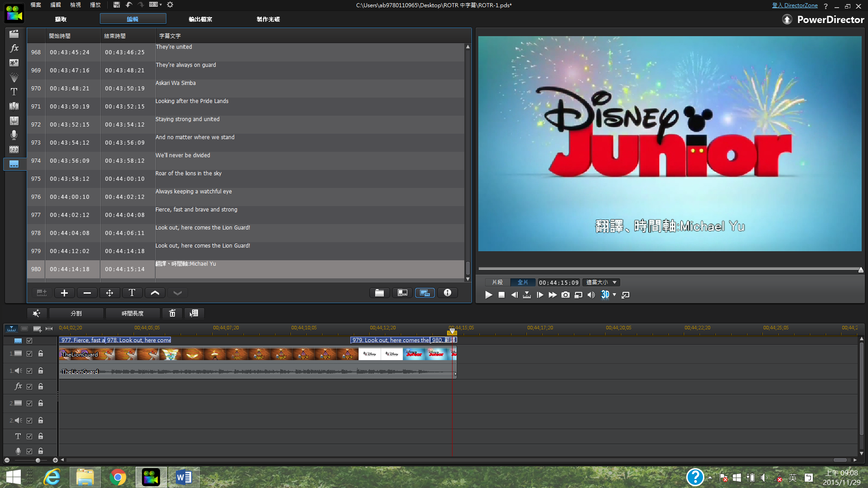Image resolution: width=868 pixels, height=488 pixels.
Task: Switch to the 輸出檔案 tab
Action: coord(200,19)
